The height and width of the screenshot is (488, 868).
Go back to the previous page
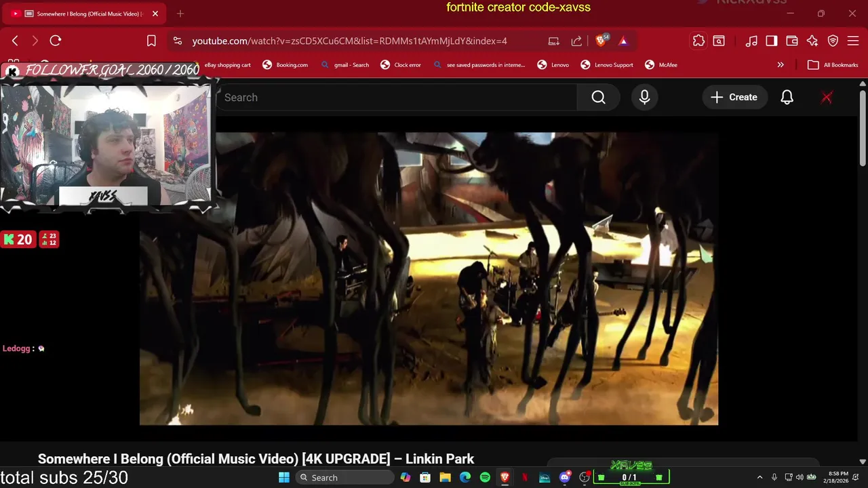[x=15, y=41]
